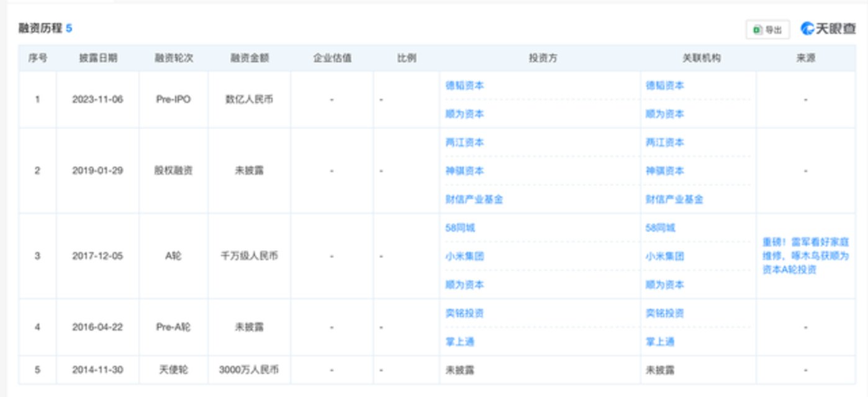Image resolution: width=868 pixels, height=397 pixels.
Task: Click the 融资历程 section title
Action: [x=40, y=28]
